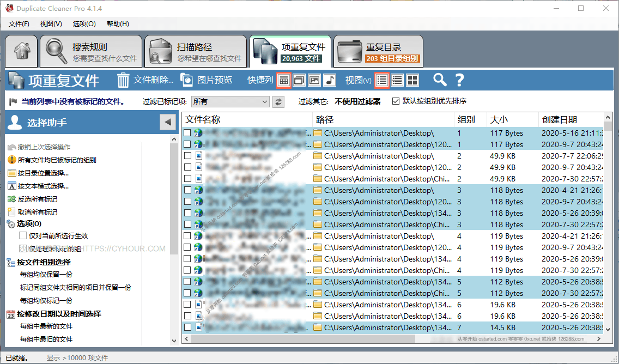Select the 项重复文件 tab
The image size is (619, 364).
pos(290,51)
